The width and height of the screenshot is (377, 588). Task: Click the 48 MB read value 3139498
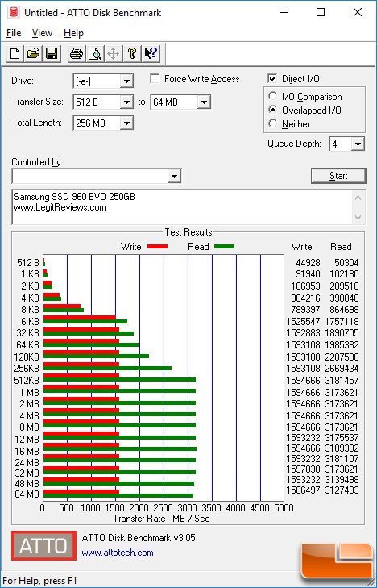(x=342, y=480)
